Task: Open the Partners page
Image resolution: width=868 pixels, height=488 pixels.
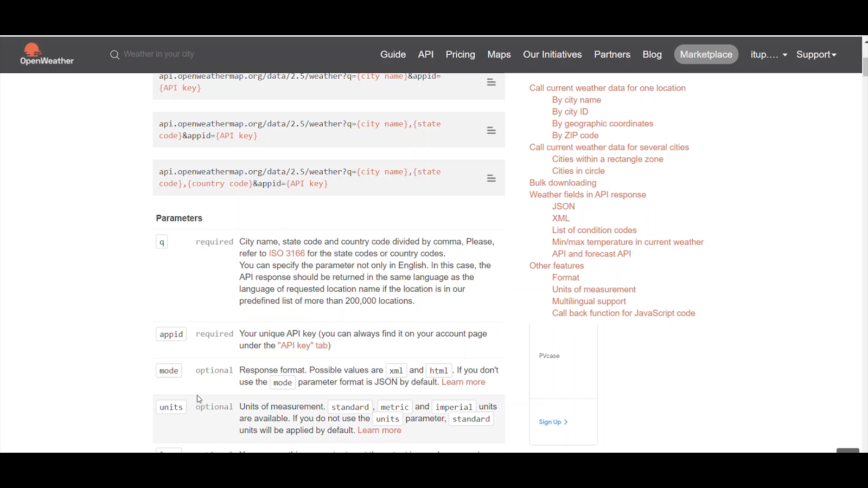Action: (x=612, y=55)
